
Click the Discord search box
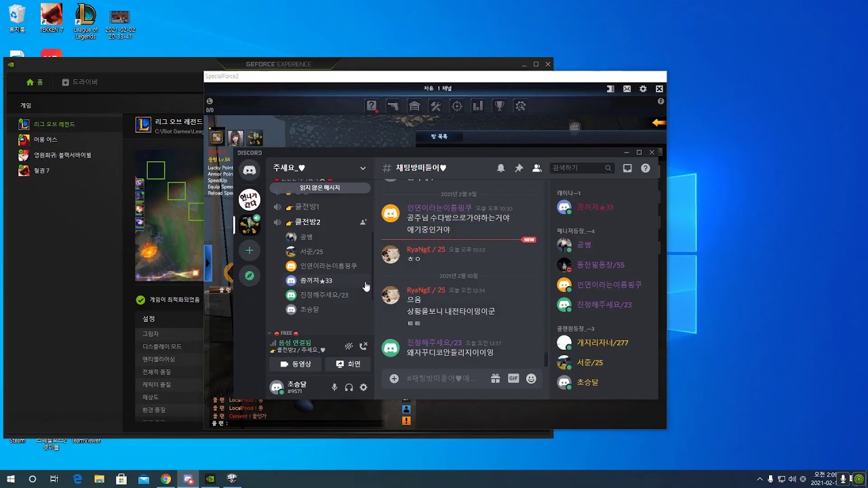point(582,168)
